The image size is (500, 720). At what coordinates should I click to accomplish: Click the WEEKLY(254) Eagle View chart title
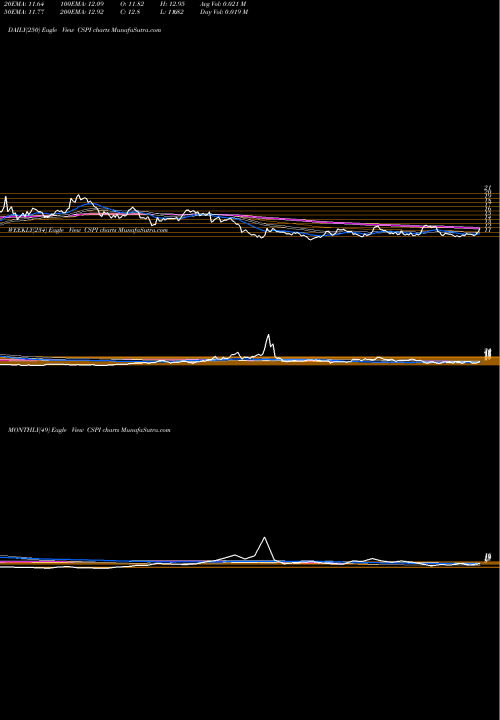88,230
